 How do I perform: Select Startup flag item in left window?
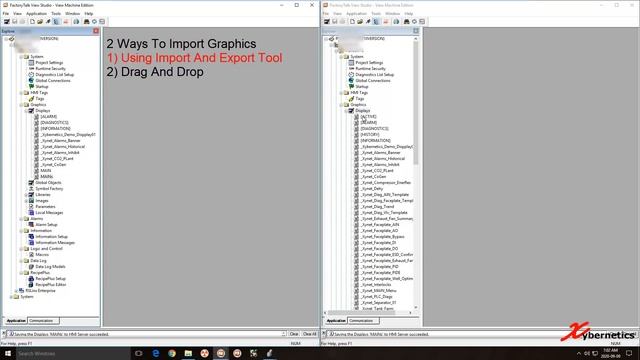42,87
